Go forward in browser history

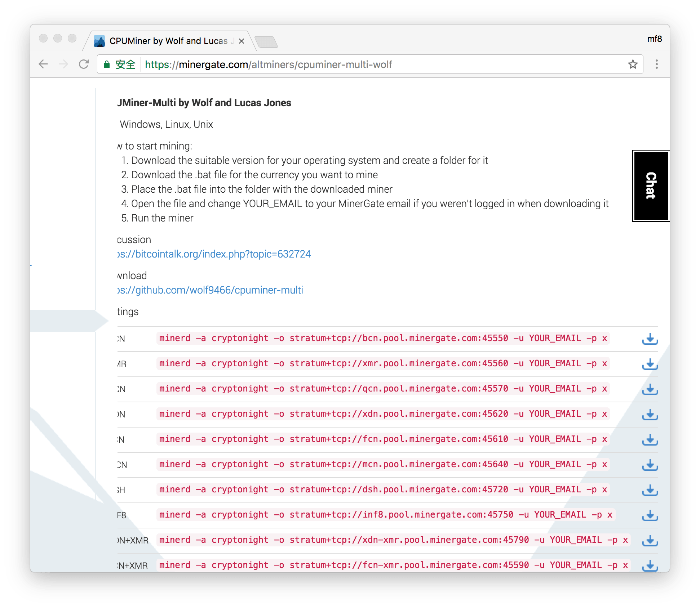click(63, 64)
